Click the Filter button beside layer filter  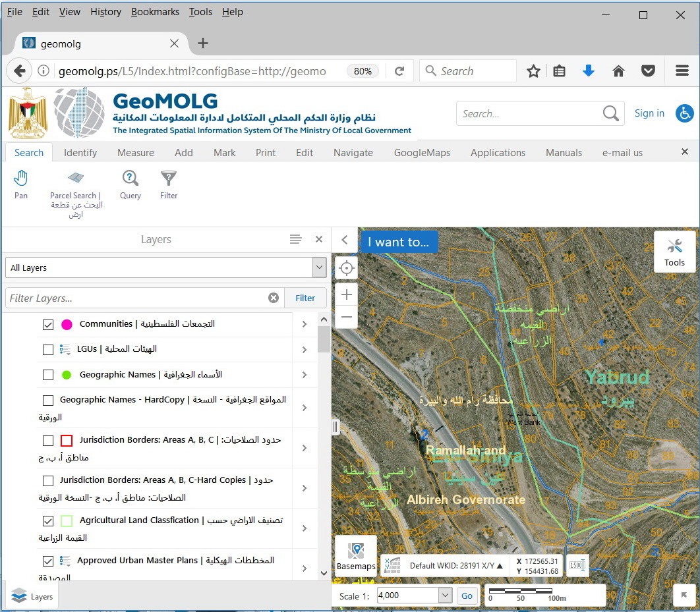pyautogui.click(x=305, y=298)
